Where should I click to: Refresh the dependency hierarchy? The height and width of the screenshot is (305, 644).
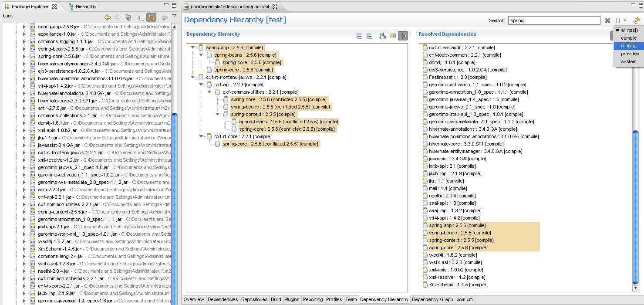[x=636, y=20]
